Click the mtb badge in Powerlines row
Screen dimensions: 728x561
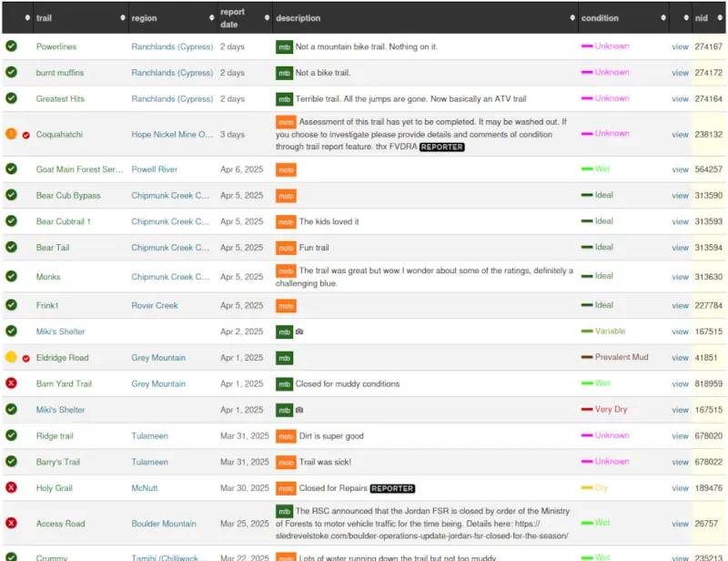pos(284,46)
